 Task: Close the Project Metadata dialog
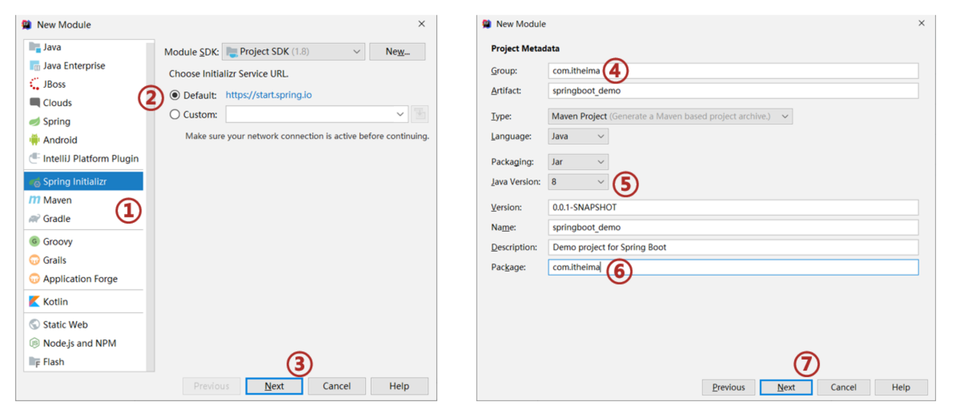922,23
